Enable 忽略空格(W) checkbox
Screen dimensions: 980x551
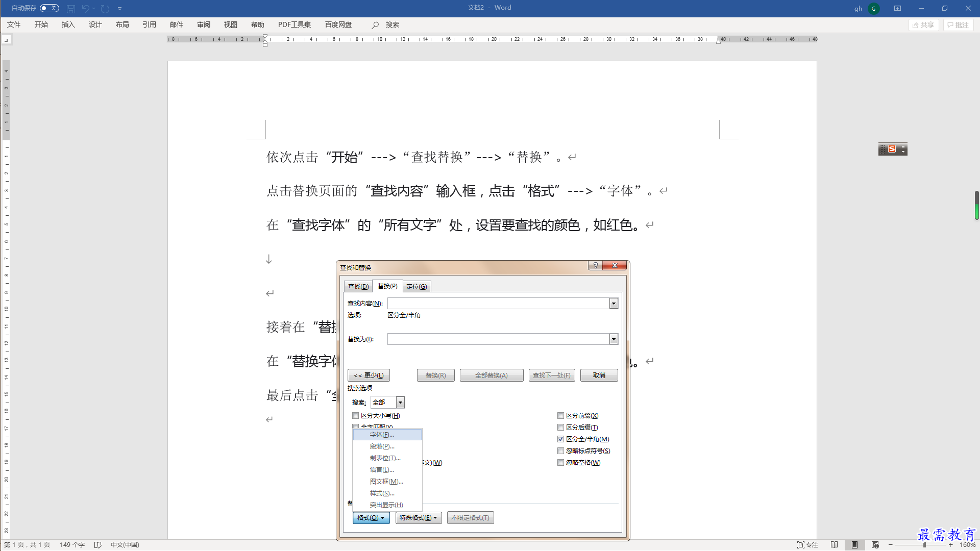560,463
